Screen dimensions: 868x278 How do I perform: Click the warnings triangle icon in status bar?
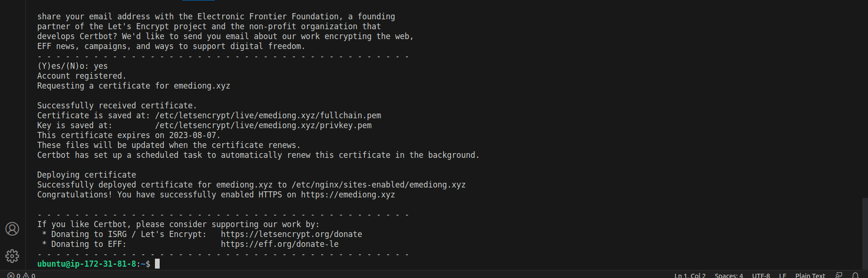(26, 276)
